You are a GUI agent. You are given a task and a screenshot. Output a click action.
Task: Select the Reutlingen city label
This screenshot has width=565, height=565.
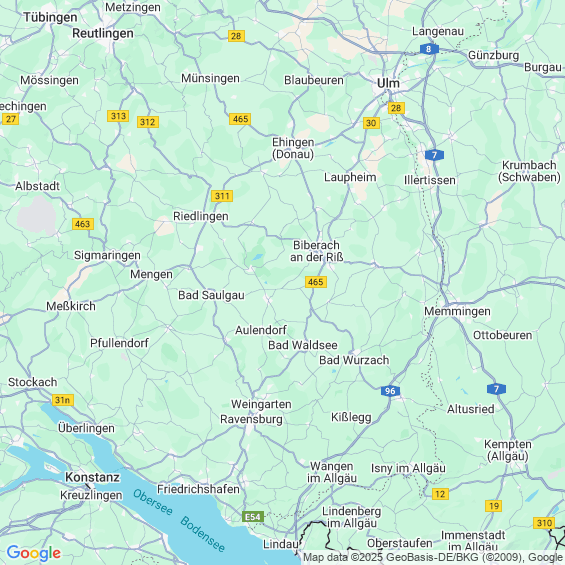click(x=103, y=34)
